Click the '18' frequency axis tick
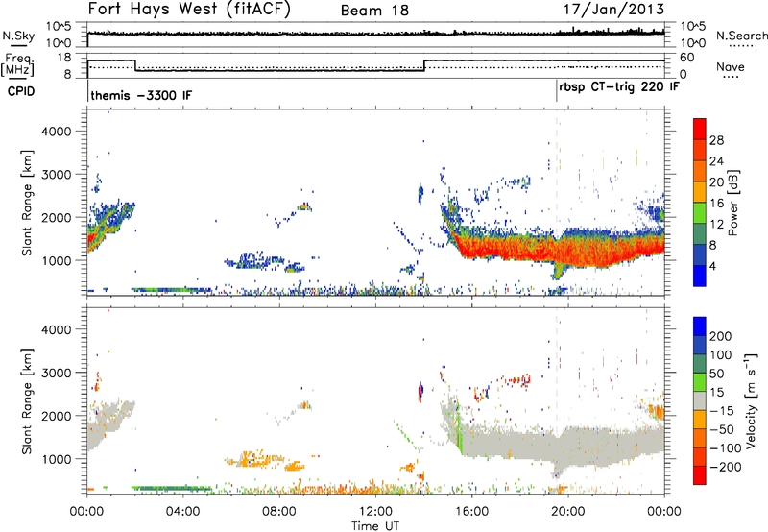The image size is (768, 532). pos(64,58)
